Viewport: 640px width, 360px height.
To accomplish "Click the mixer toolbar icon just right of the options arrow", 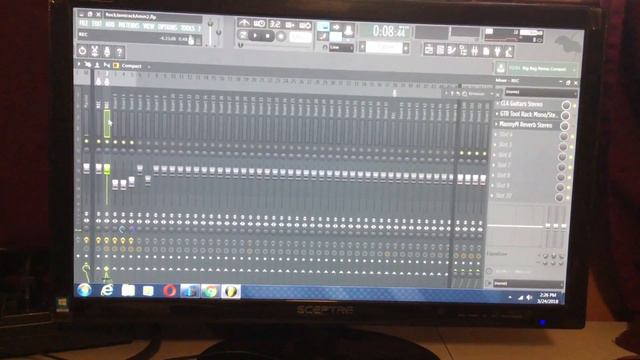I will point(88,64).
